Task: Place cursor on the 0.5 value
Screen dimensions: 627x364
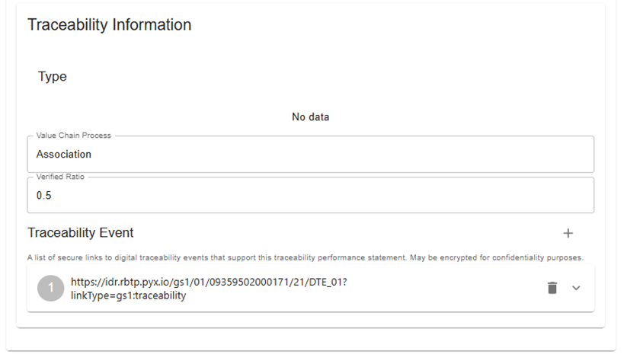Action: (x=44, y=196)
